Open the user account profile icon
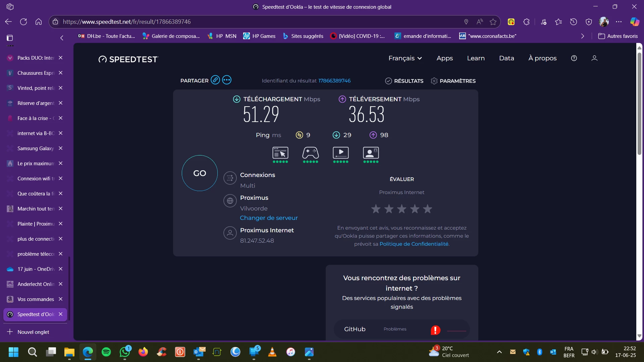 594,58
